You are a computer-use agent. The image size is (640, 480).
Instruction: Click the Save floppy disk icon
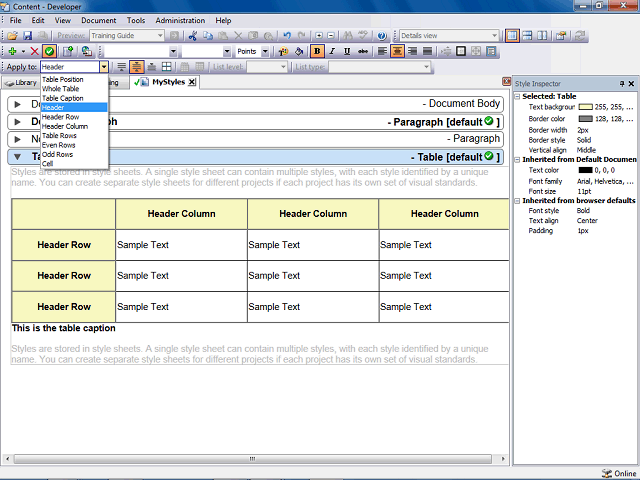click(x=27, y=36)
